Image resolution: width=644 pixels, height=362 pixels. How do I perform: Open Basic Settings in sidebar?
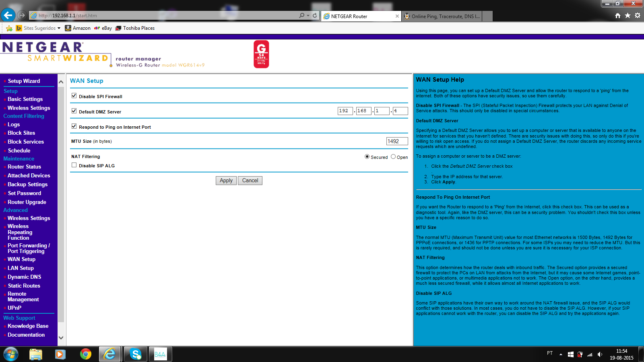coord(25,99)
